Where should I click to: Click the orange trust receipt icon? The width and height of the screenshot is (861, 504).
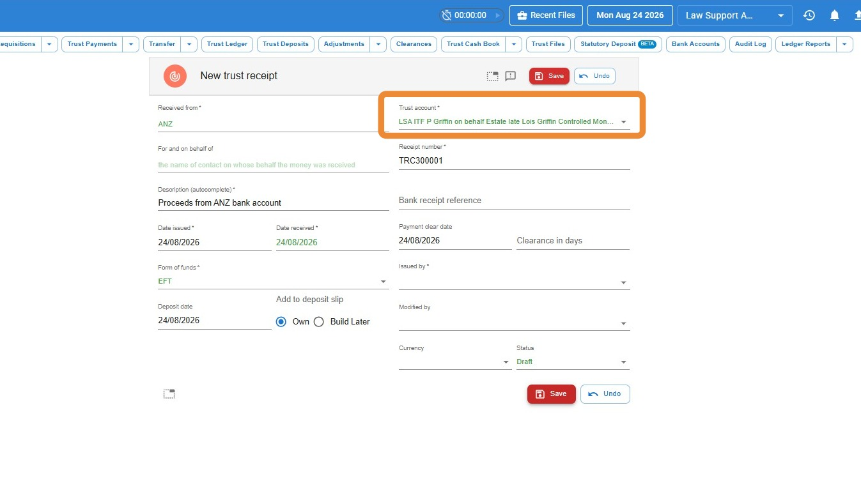point(175,76)
